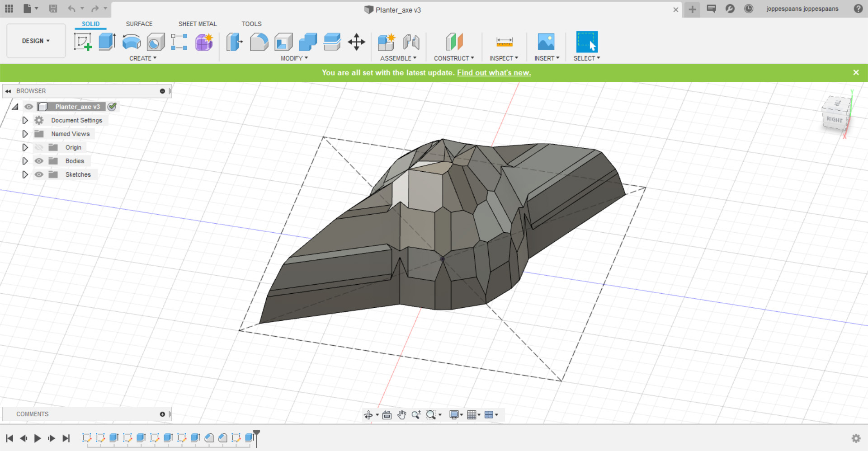Click the Measure ruler icon

tap(504, 42)
